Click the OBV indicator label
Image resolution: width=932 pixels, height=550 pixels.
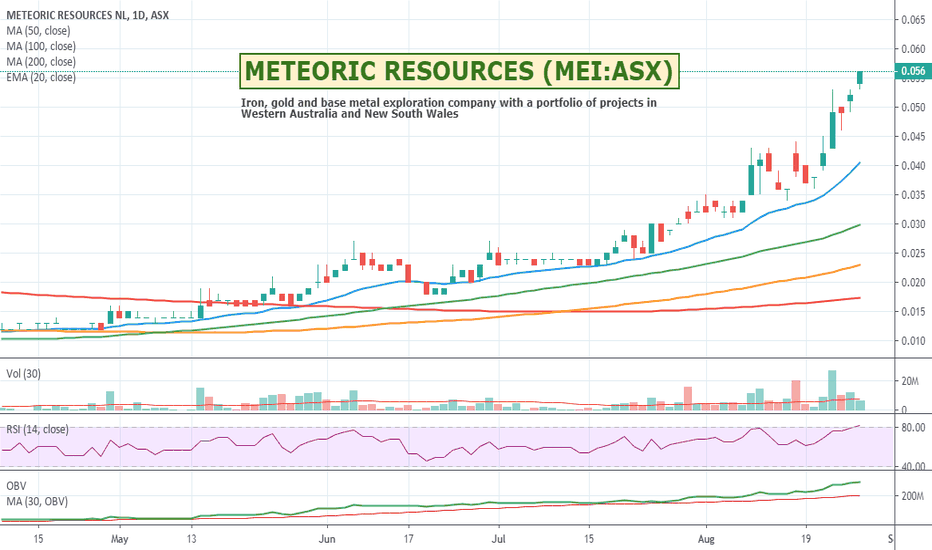click(16, 486)
